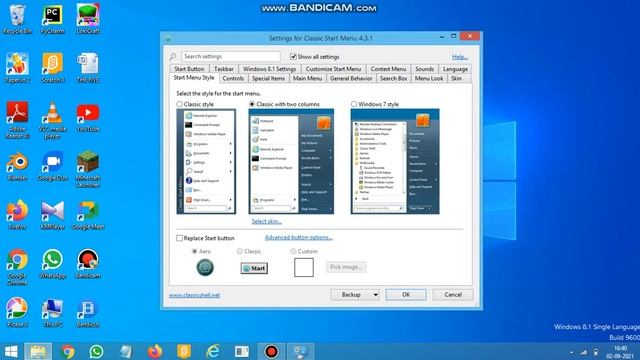Open the Bandicam desktop icon
The width and height of the screenshot is (640, 360).
point(88,264)
